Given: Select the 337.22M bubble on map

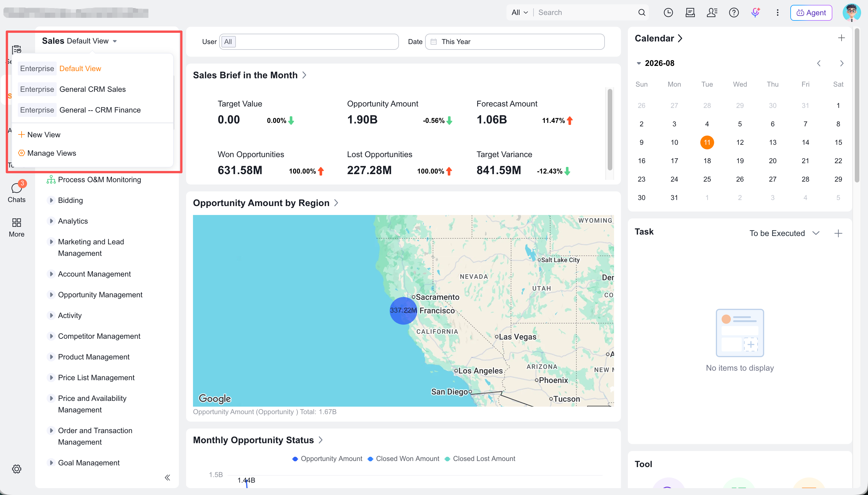Looking at the screenshot, I should click(x=403, y=311).
